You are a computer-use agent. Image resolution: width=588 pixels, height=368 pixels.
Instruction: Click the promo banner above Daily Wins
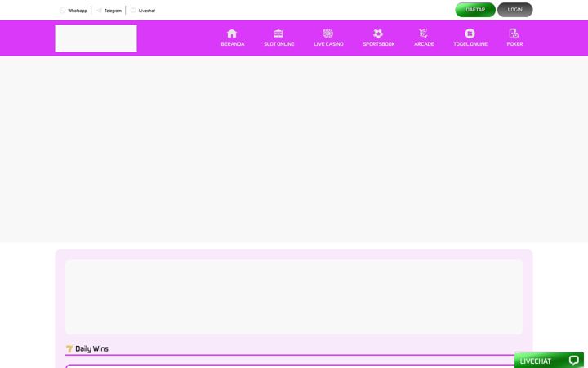coord(294,297)
